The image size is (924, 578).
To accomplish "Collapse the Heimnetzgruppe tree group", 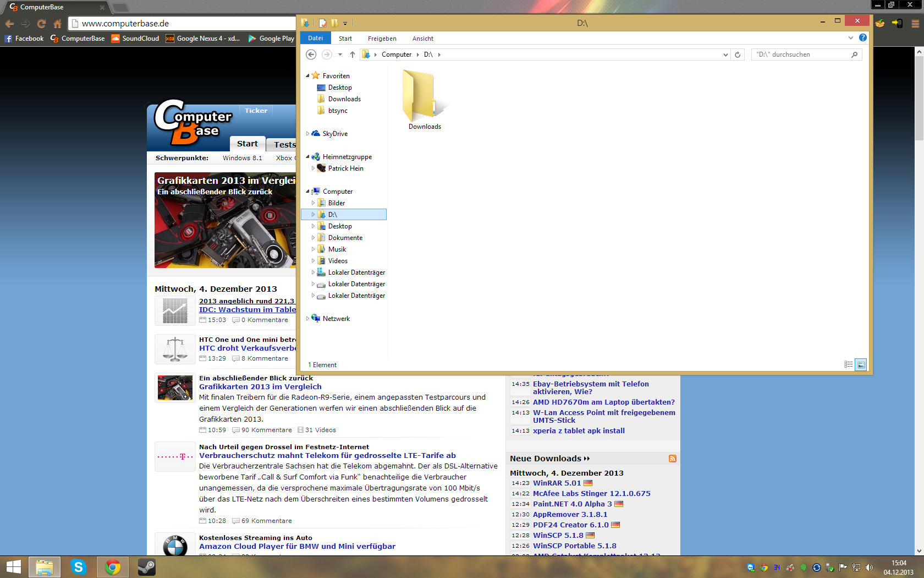I will click(x=307, y=157).
